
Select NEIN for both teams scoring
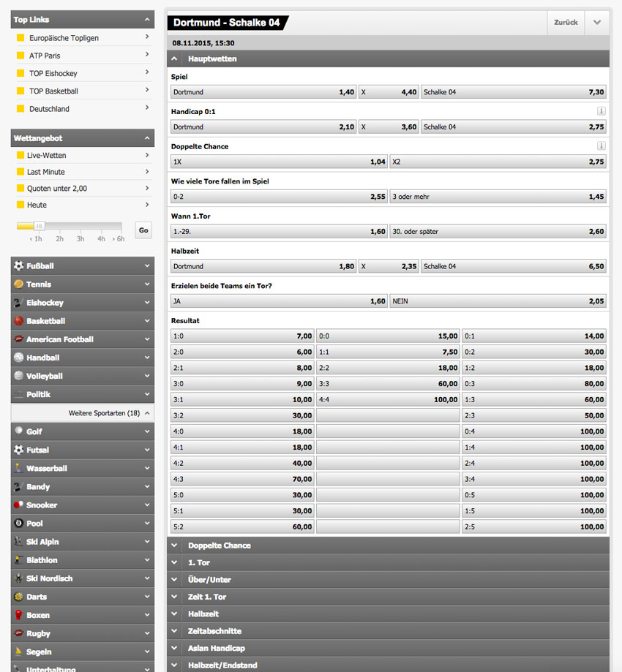click(x=498, y=301)
